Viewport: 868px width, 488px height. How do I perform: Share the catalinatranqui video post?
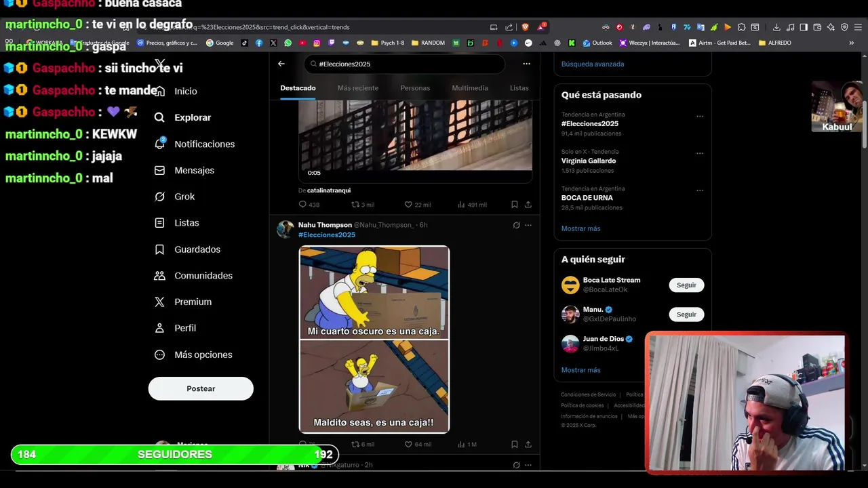528,204
